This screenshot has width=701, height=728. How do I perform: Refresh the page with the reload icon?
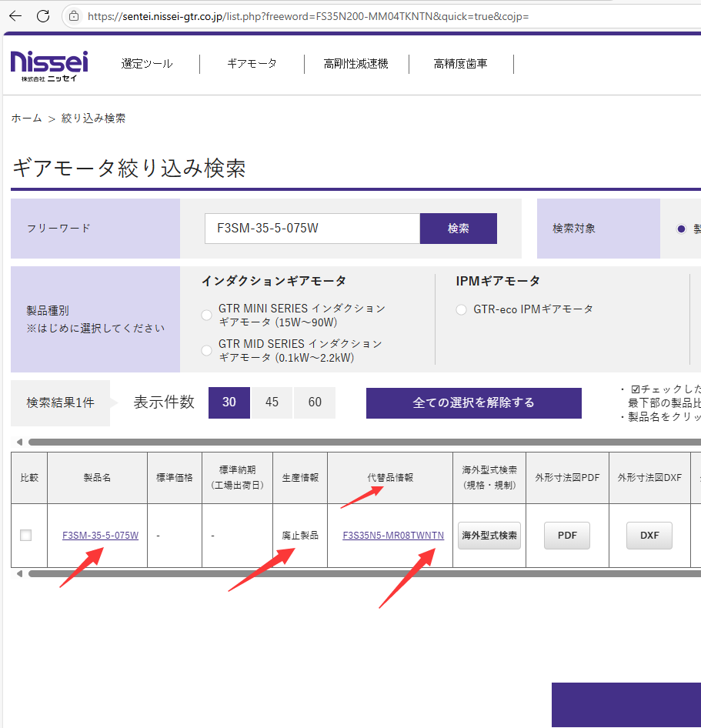(x=45, y=15)
